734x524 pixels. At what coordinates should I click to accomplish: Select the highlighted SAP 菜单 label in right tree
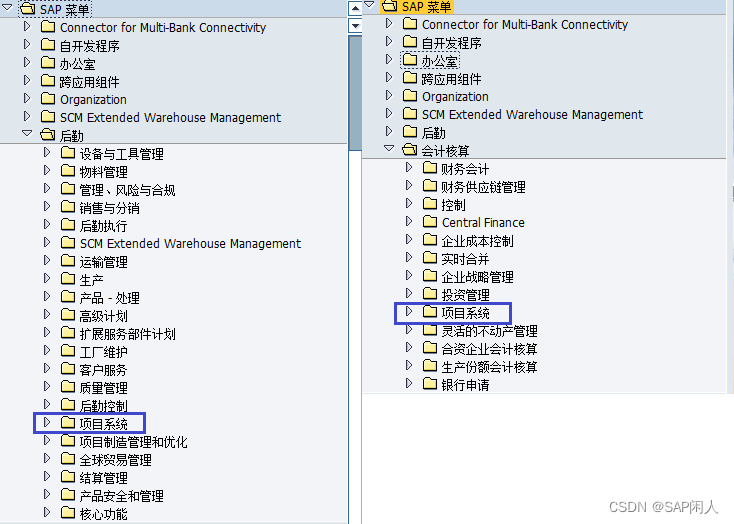click(x=426, y=7)
